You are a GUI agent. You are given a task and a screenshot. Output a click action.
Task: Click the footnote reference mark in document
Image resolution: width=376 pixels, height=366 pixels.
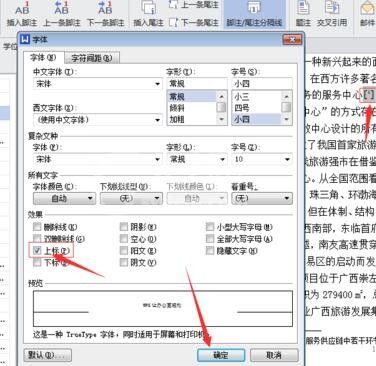click(369, 95)
